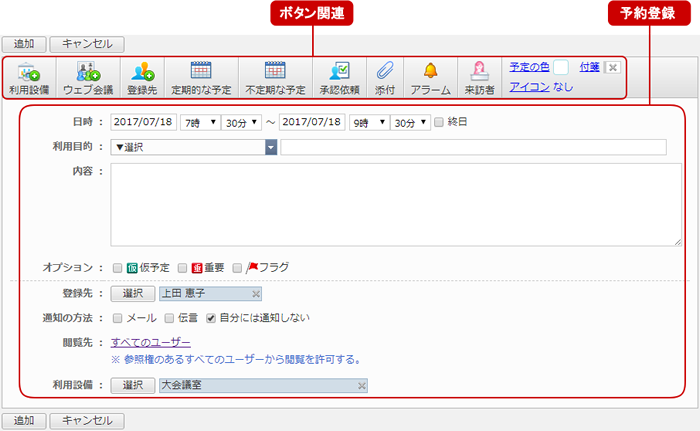Image resolution: width=700 pixels, height=431 pixels.
Task: Open the start hour 7時 dropdown
Action: pos(200,122)
